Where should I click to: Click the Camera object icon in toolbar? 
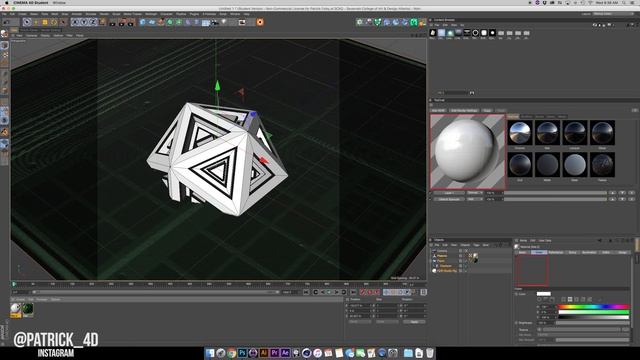[214, 22]
